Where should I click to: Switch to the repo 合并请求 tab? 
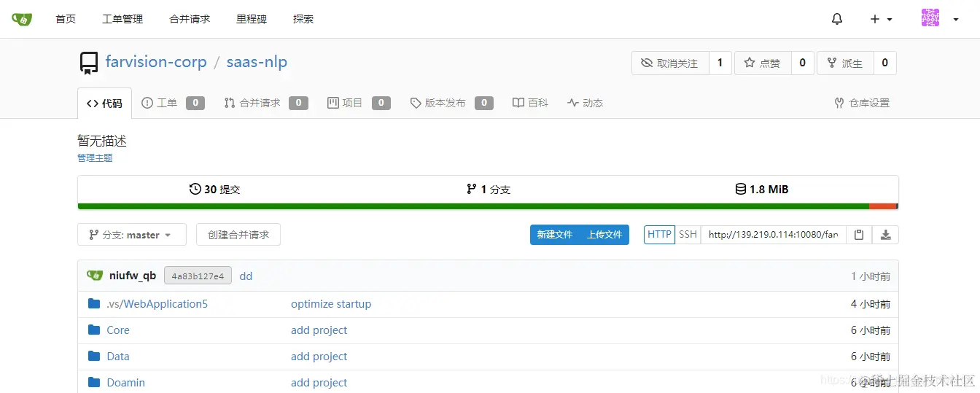pos(265,103)
